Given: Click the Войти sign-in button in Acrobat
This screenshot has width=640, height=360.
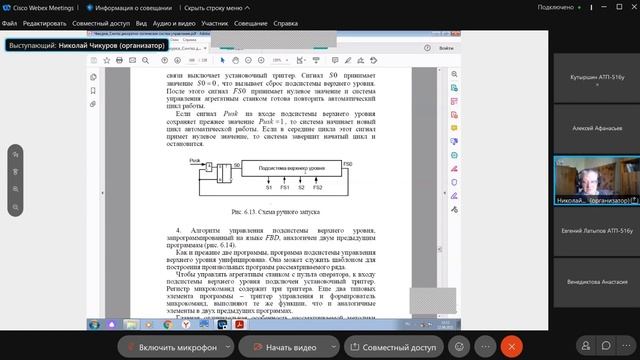Looking at the screenshot, I should 446,48.
